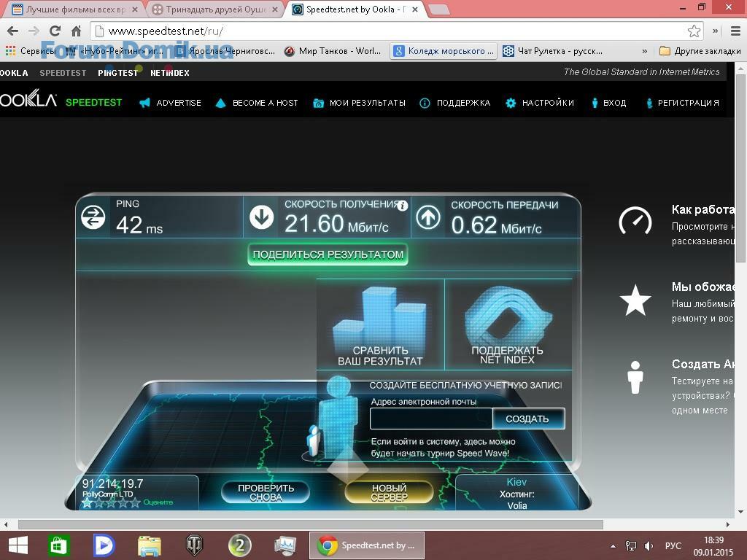
Task: Click the person icon in sidebar
Action: 635,378
